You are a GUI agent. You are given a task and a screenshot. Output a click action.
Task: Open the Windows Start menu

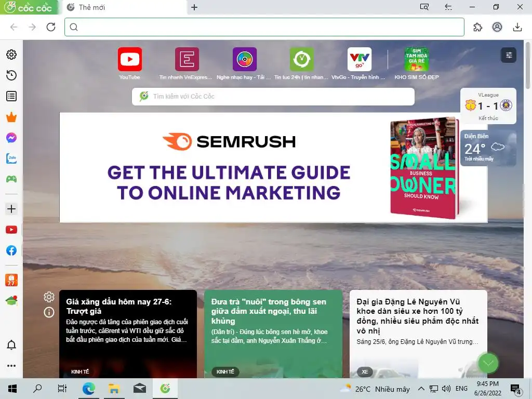pyautogui.click(x=12, y=389)
